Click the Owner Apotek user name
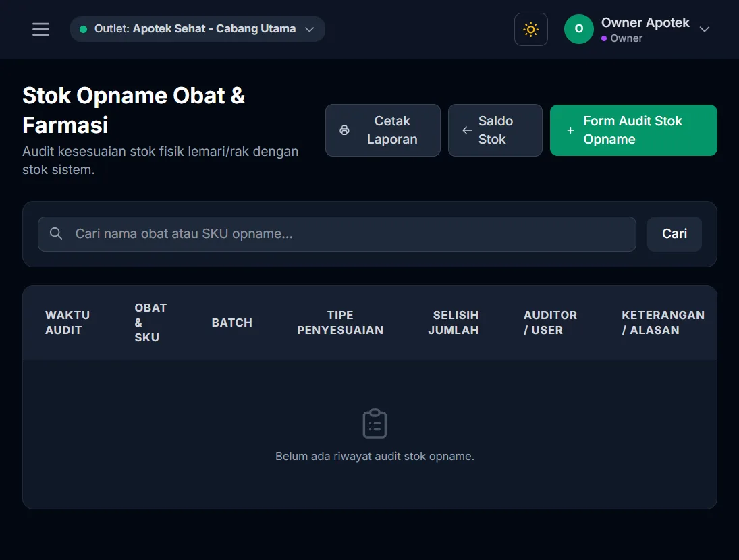The image size is (739, 560). (x=645, y=23)
